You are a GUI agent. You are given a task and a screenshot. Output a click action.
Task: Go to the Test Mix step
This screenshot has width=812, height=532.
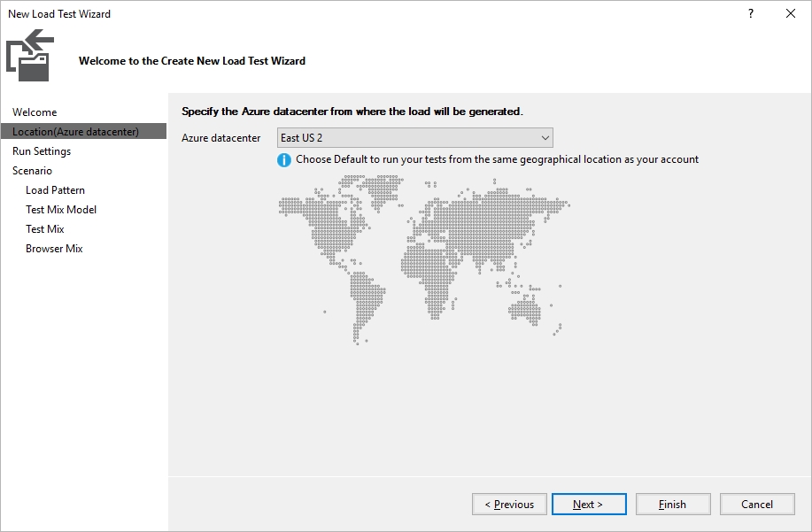click(x=45, y=228)
